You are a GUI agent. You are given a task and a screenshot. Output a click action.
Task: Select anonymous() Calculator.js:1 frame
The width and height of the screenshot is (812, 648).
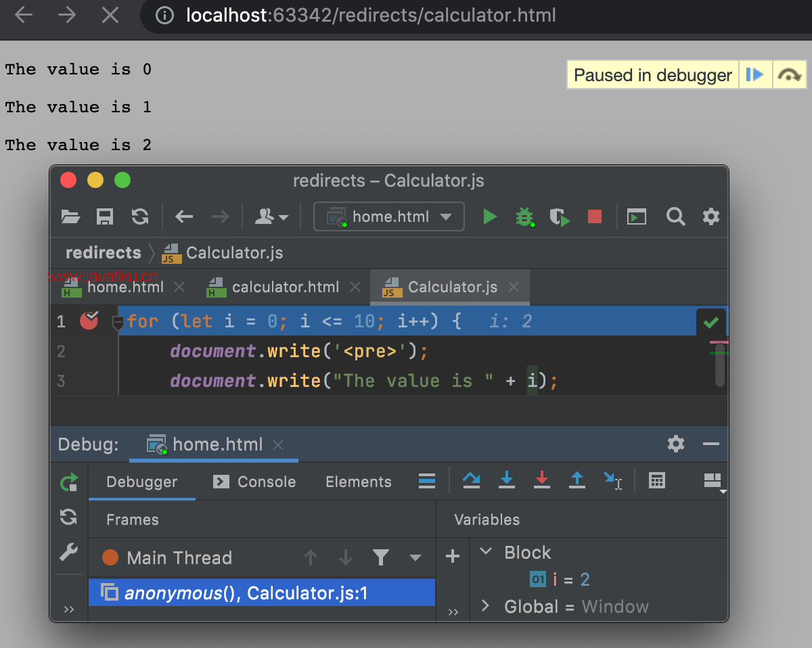coord(262,593)
